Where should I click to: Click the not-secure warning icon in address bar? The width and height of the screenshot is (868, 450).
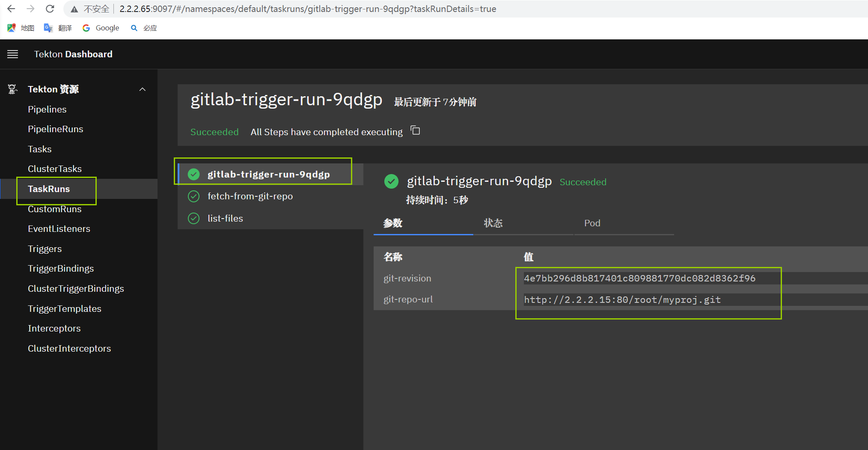tap(74, 9)
